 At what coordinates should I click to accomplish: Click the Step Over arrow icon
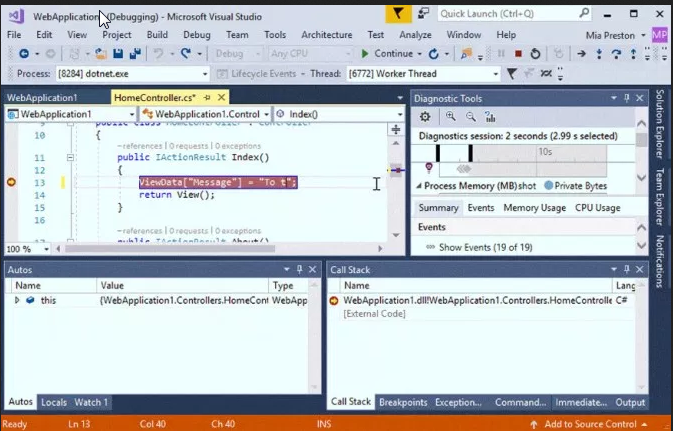coord(616,54)
